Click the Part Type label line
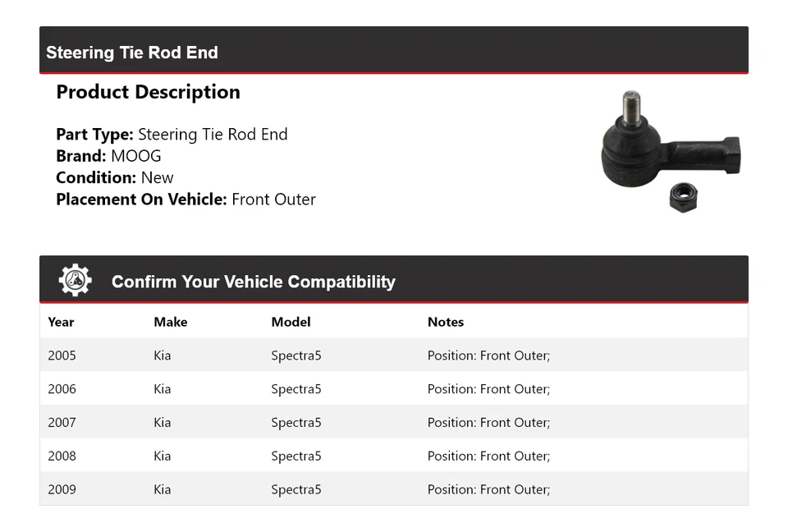 (x=172, y=135)
